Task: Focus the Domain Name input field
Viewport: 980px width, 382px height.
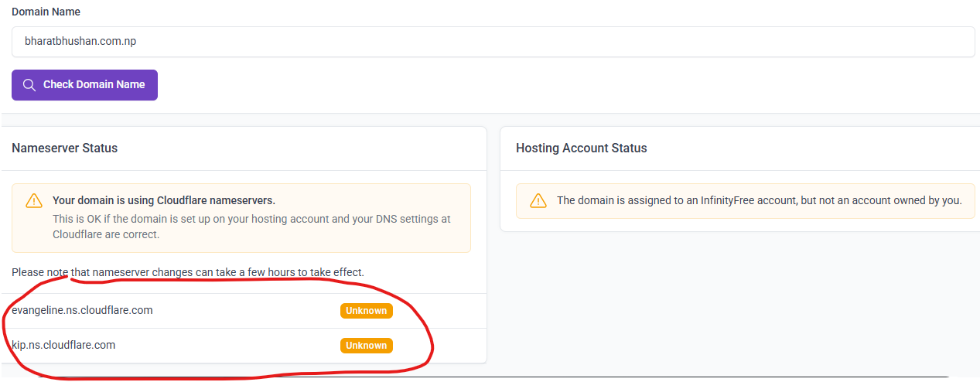Action: 493,42
